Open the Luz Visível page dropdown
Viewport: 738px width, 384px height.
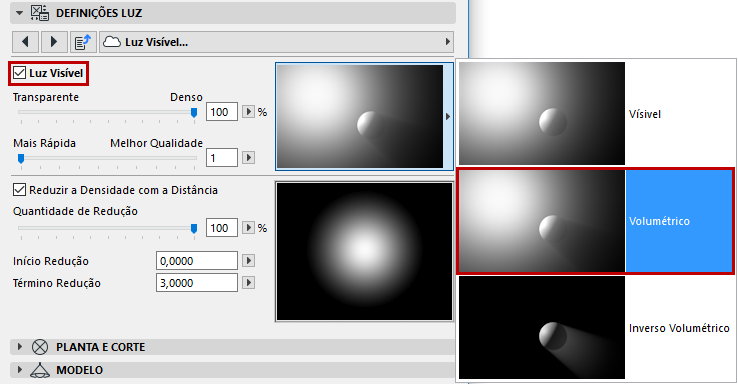point(276,42)
